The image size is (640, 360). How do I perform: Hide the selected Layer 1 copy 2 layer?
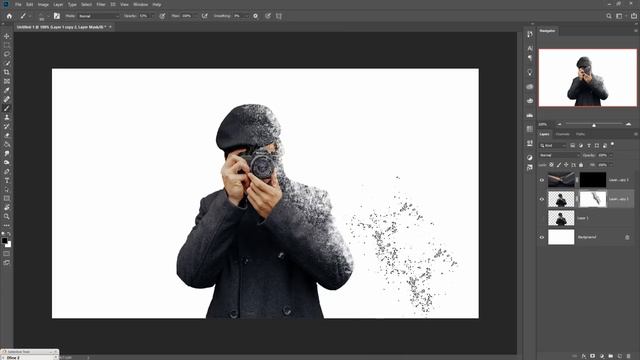tap(542, 199)
